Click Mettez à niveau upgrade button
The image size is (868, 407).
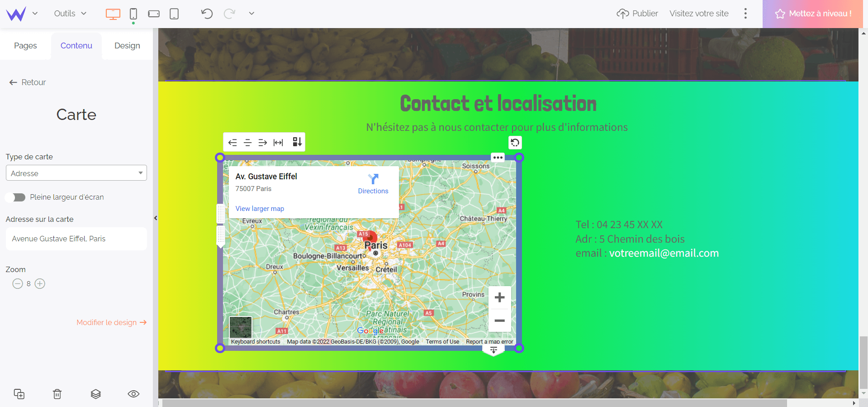pyautogui.click(x=813, y=14)
